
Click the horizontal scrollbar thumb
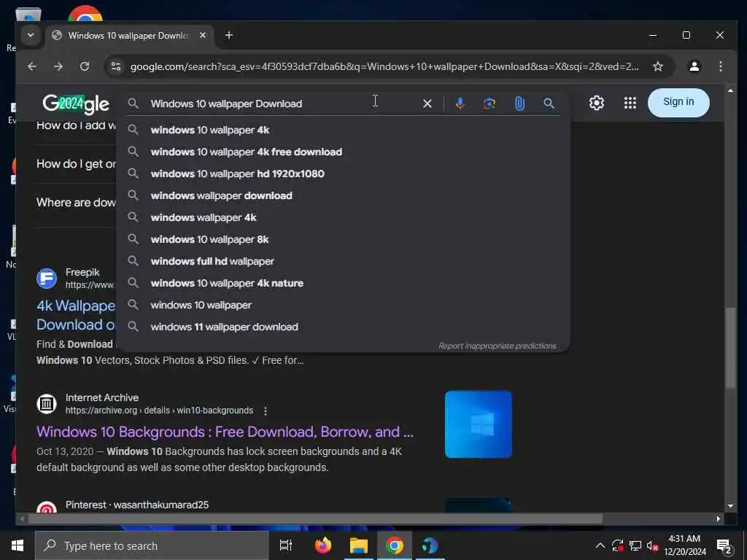pos(315,518)
